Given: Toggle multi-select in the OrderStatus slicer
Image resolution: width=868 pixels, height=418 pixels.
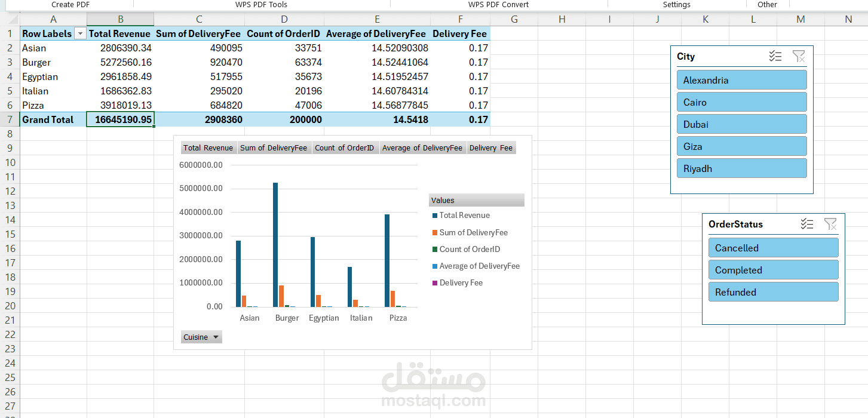Looking at the screenshot, I should coord(807,225).
